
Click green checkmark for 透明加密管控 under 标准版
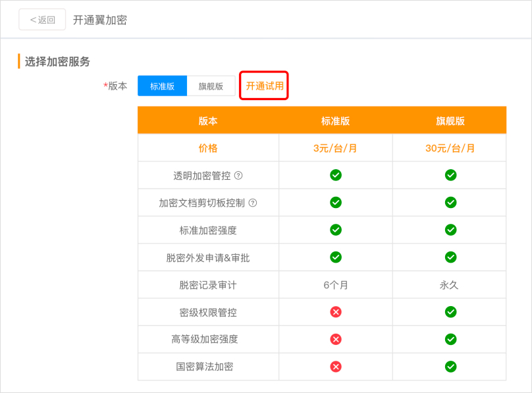[x=336, y=174]
